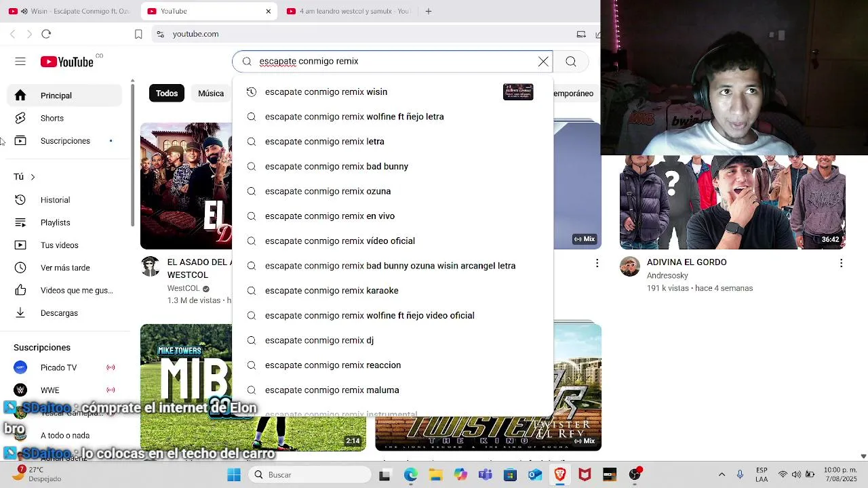The height and width of the screenshot is (488, 868).
Task: Open Ver más tarde in the sidebar
Action: (65, 268)
